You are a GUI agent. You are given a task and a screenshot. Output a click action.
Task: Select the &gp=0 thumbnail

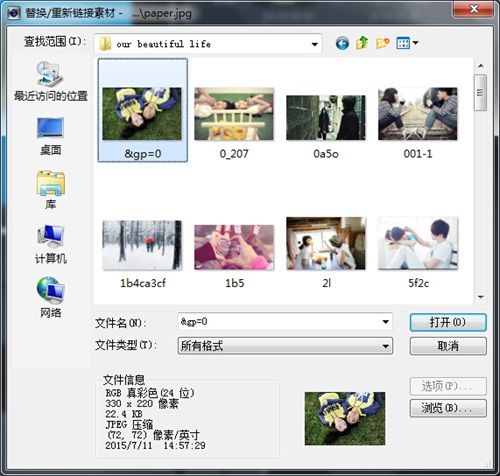(x=142, y=113)
